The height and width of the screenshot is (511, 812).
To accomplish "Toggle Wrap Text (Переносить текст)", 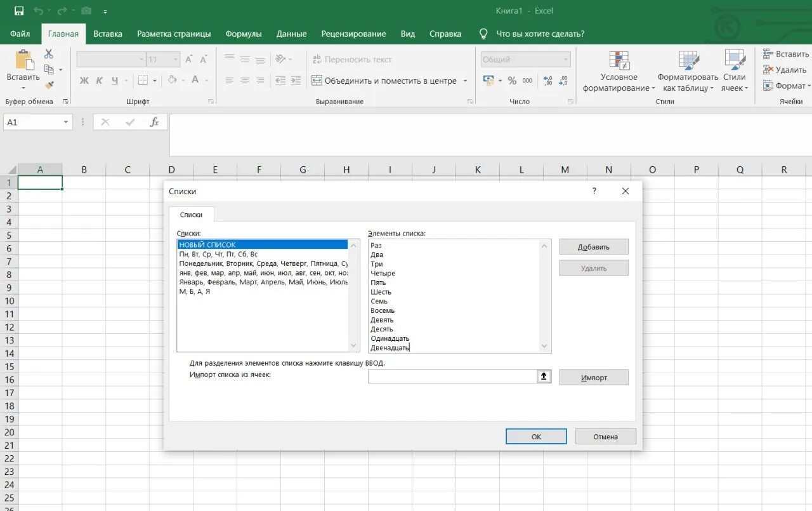I will pos(351,60).
